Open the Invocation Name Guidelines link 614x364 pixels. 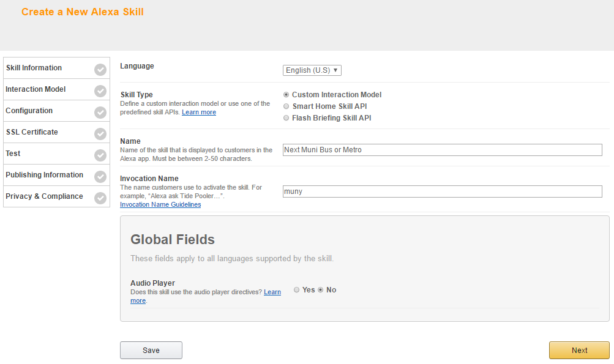160,205
